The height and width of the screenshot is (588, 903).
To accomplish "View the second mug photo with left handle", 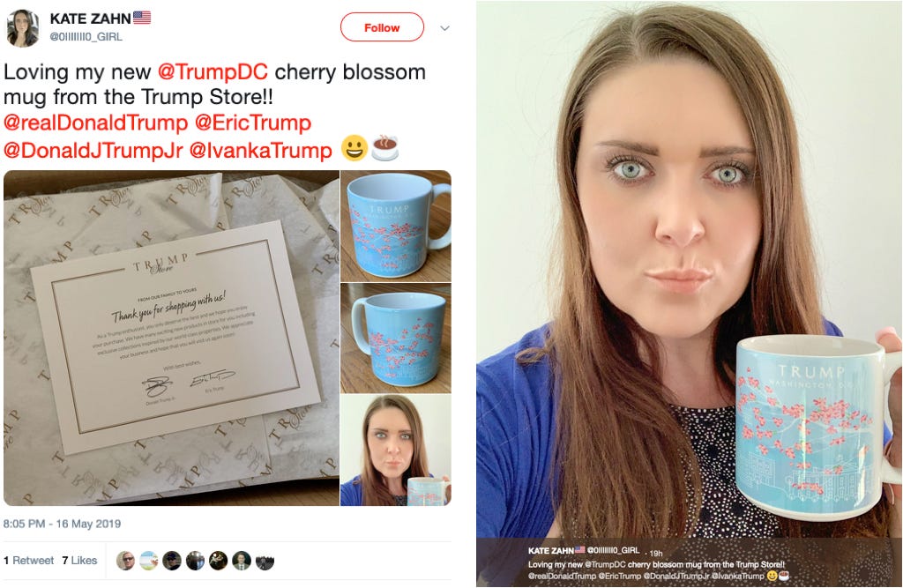I will tap(396, 338).
